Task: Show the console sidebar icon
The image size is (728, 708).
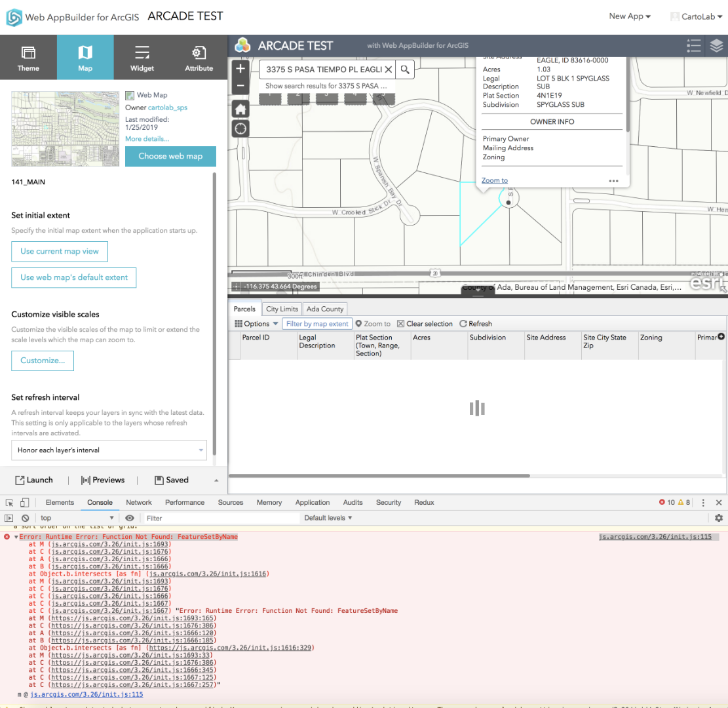Action: click(x=9, y=518)
